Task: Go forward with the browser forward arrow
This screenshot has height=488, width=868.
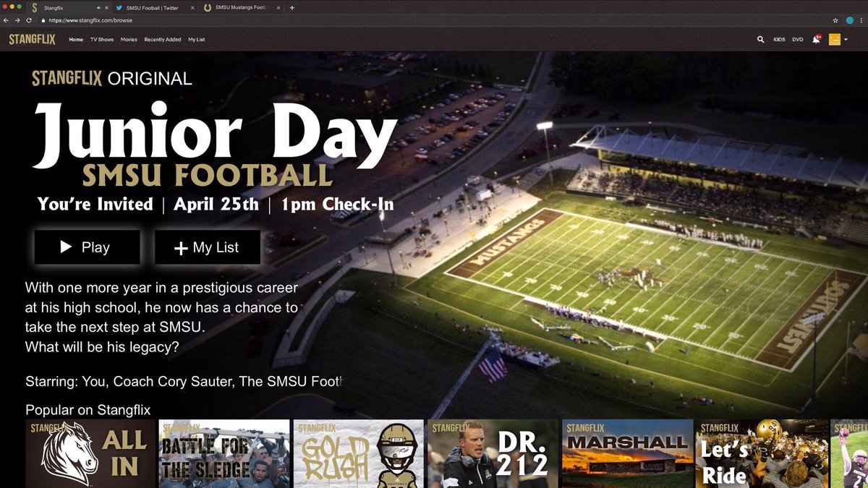Action: [17, 20]
